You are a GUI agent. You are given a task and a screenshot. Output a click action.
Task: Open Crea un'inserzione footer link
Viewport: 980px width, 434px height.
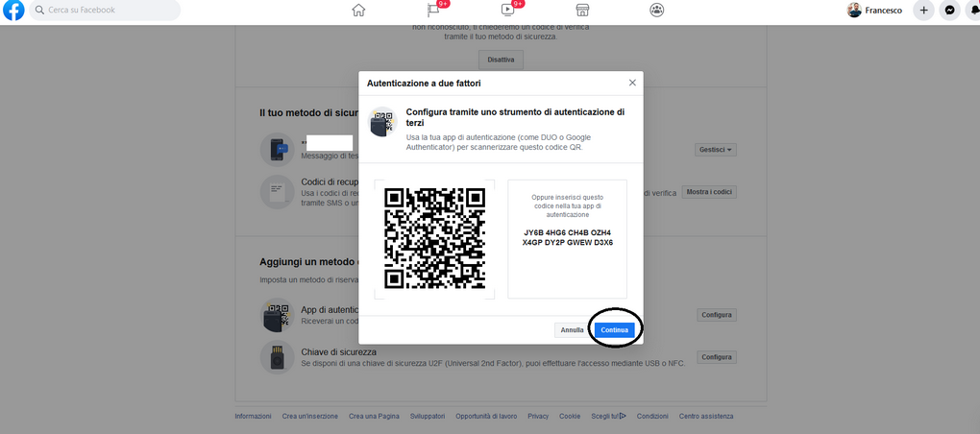click(310, 416)
